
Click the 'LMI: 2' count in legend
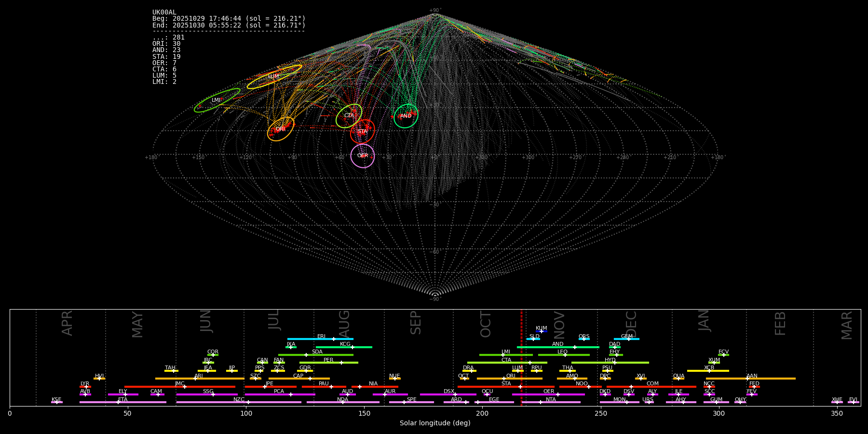(x=164, y=81)
